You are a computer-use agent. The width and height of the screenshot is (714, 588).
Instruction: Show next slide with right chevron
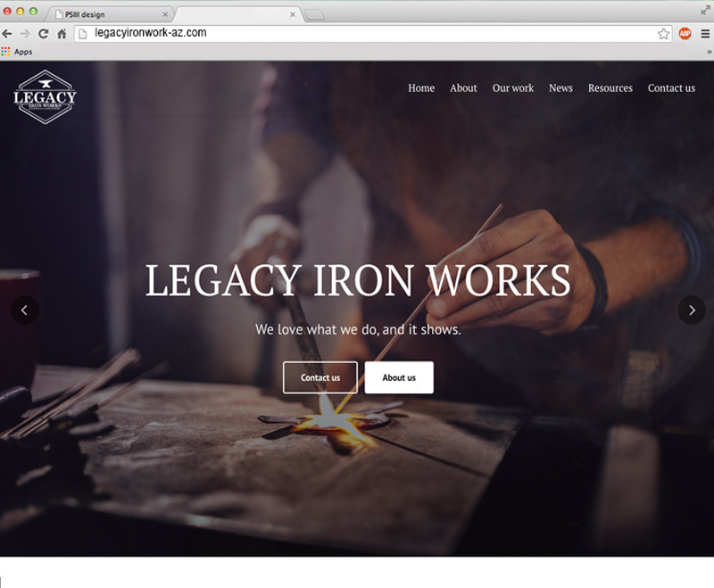tap(692, 311)
